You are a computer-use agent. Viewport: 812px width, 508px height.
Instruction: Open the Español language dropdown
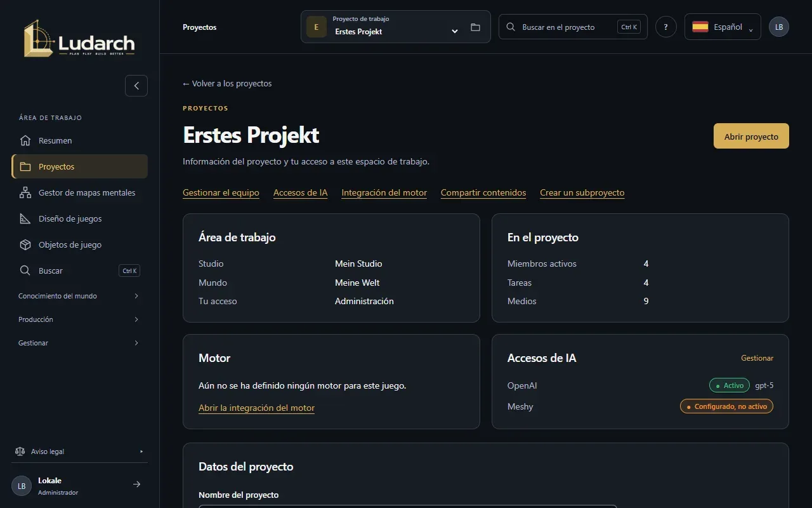click(x=723, y=27)
